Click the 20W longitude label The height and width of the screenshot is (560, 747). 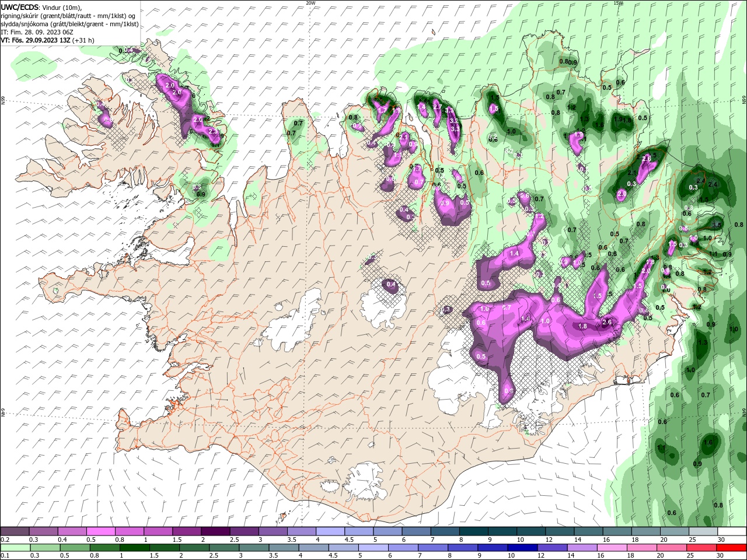310,2
